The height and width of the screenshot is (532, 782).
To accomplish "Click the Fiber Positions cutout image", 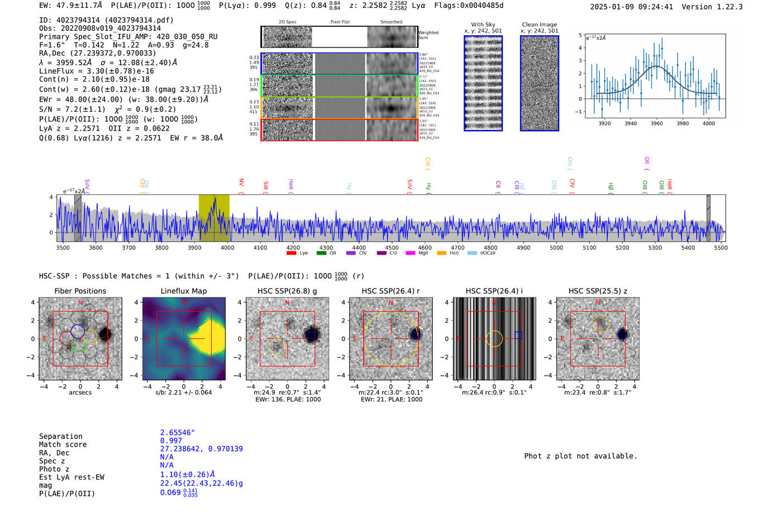I will (x=80, y=339).
